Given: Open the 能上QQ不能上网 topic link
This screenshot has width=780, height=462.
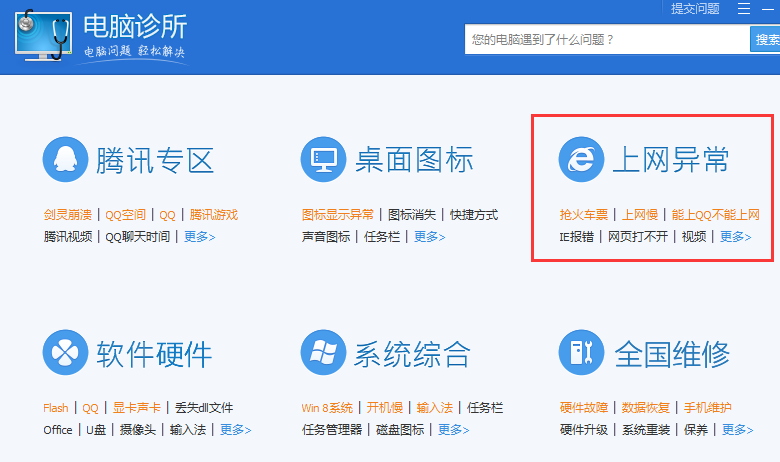Looking at the screenshot, I should point(716,215).
